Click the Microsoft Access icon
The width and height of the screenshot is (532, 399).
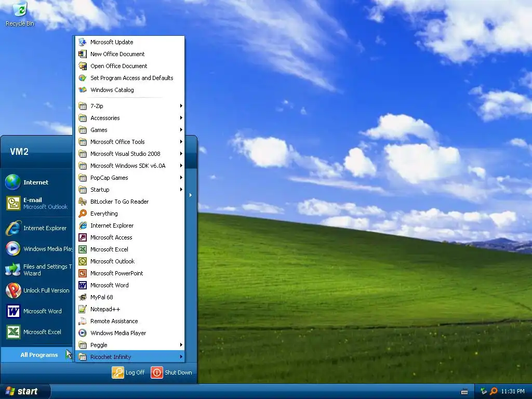click(x=83, y=237)
